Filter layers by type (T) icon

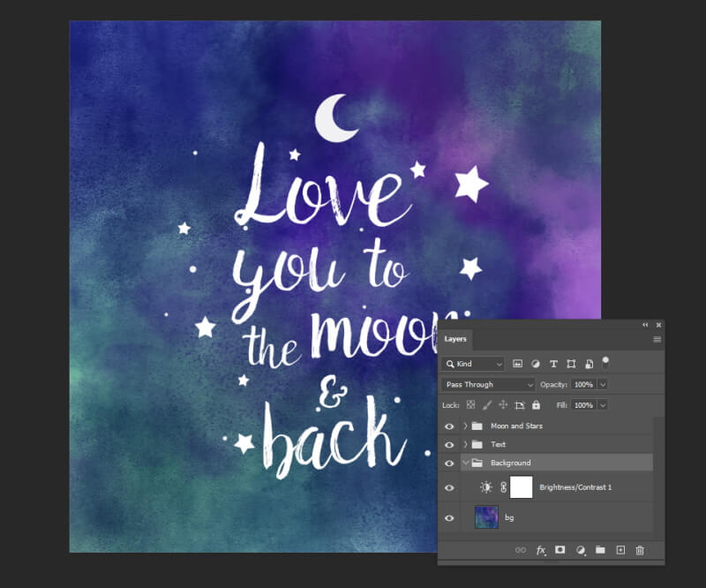(553, 364)
